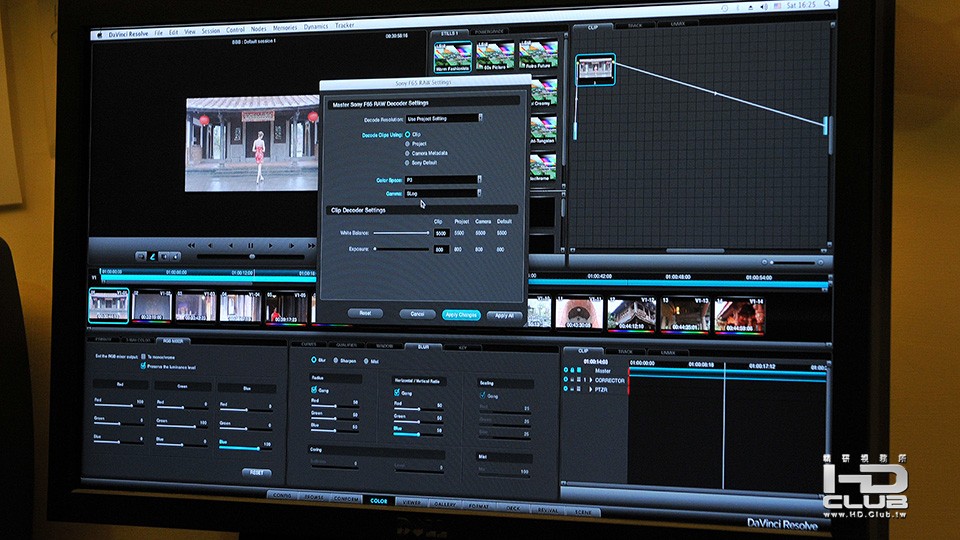This screenshot has width=960, height=540.
Task: Click the Apply Changes button
Action: (461, 315)
